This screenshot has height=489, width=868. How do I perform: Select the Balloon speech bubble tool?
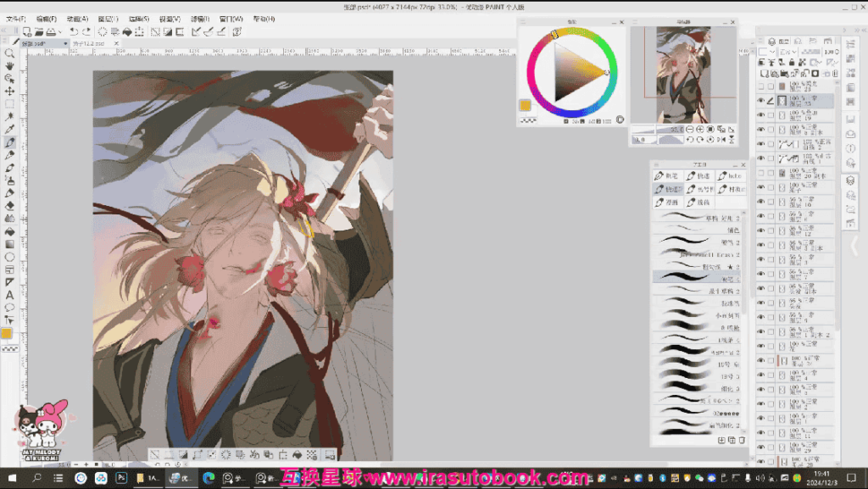[x=9, y=308]
